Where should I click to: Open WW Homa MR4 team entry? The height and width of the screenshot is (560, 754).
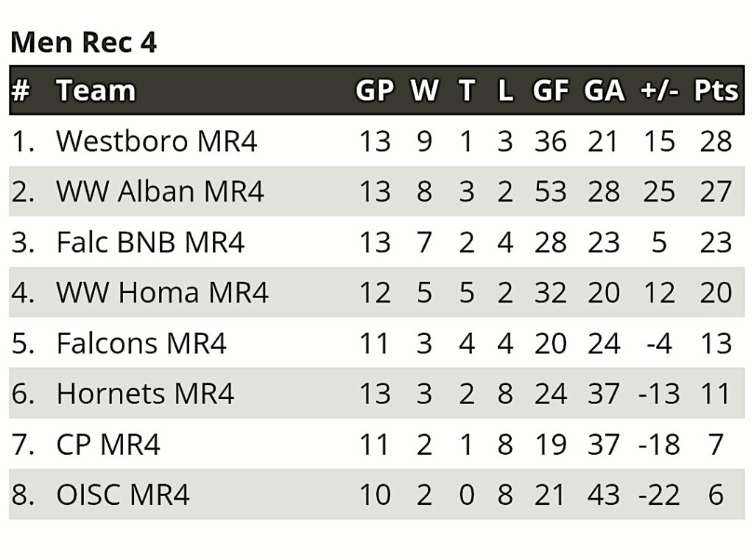(162, 292)
